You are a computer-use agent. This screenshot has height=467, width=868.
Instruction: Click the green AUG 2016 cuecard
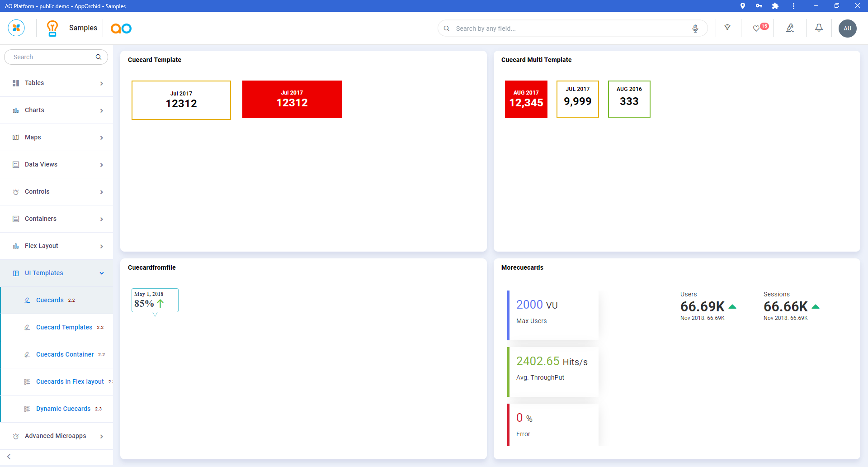[629, 99]
